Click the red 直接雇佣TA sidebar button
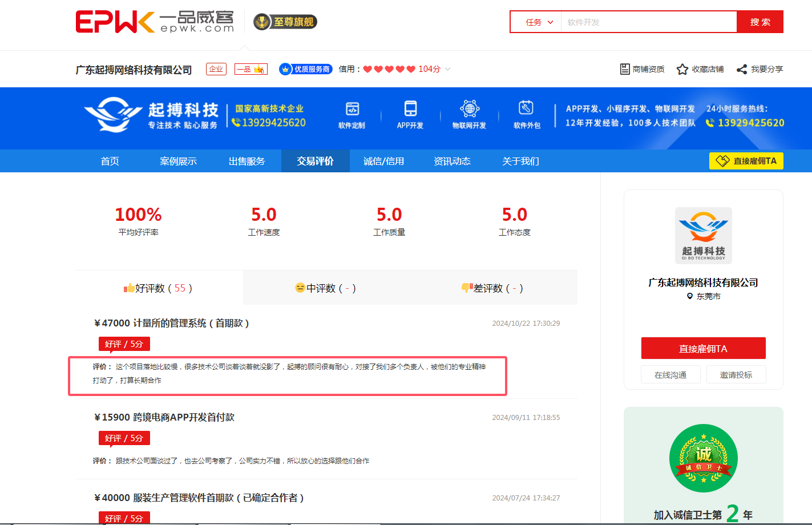This screenshot has height=525, width=812. tap(704, 348)
